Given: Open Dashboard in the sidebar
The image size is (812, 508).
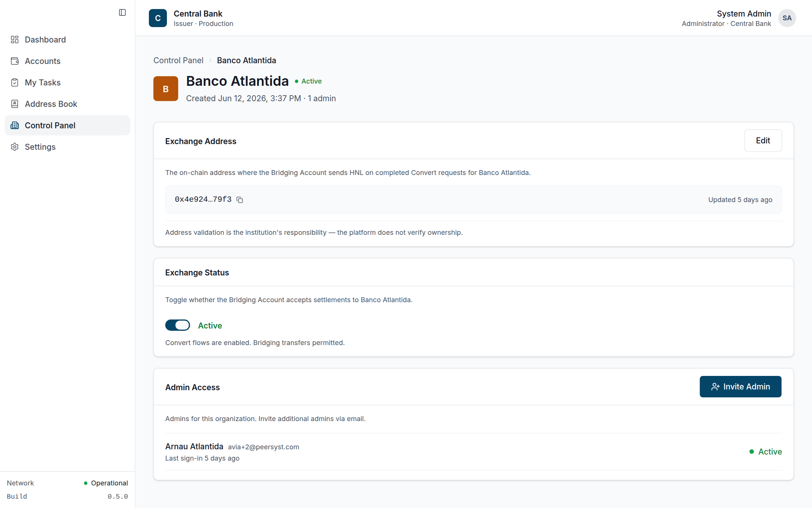Looking at the screenshot, I should (67, 40).
